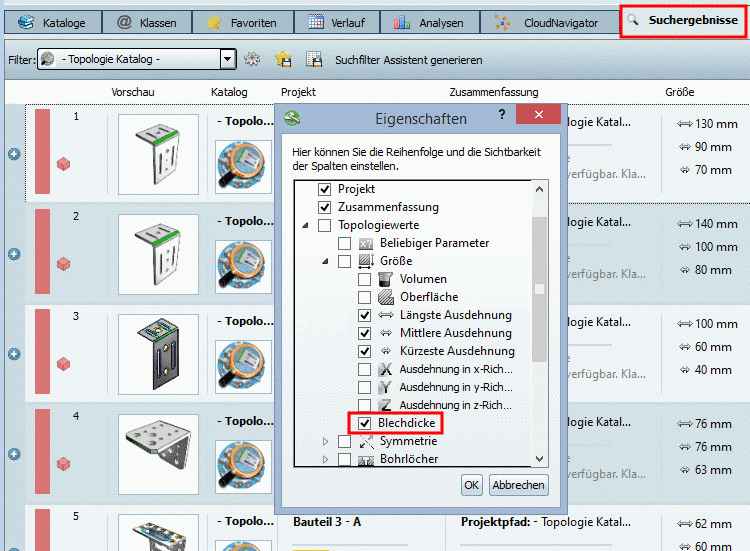Viewport: 750px width, 551px height.
Task: Collapse the Topologiewerte tree node
Action: [x=305, y=225]
